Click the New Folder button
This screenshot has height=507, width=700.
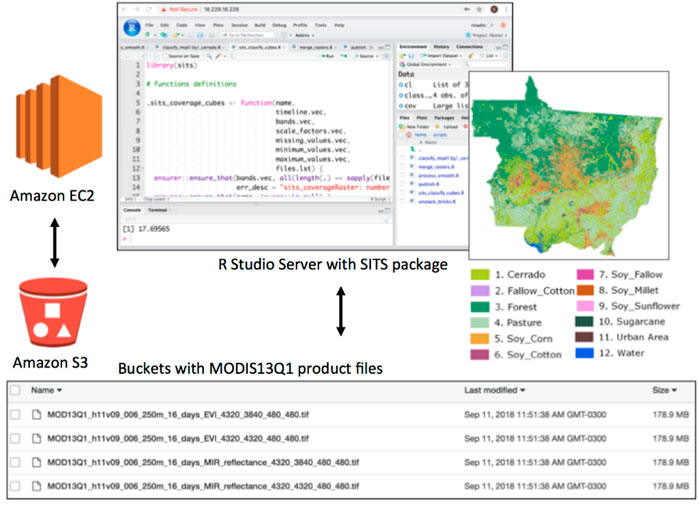coord(414,127)
